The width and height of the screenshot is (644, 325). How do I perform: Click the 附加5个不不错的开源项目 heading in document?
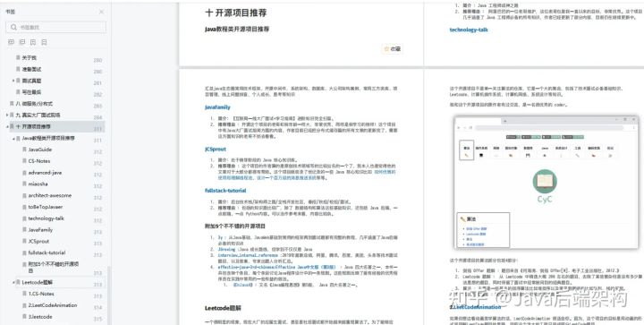235,226
